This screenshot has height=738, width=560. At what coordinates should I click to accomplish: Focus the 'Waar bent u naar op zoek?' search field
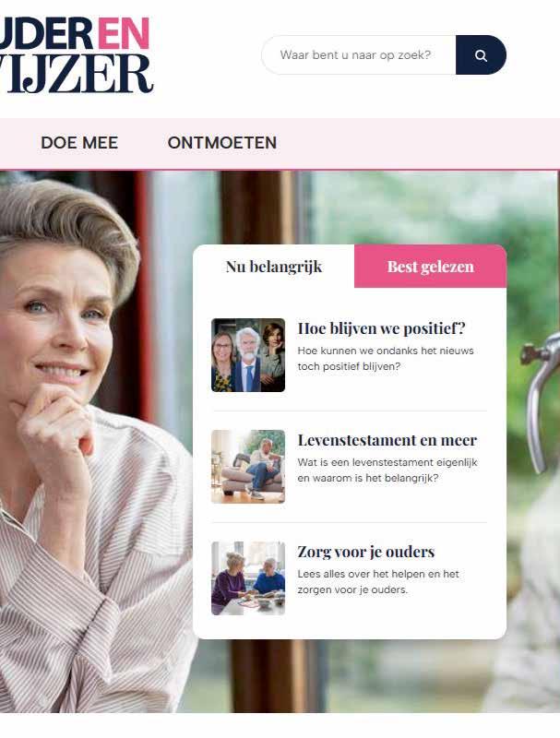[359, 55]
